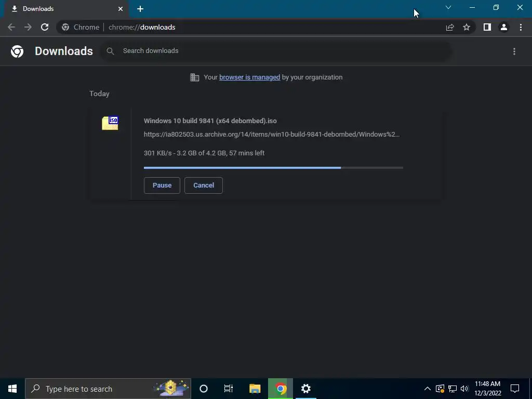
Task: Pause the ISO download
Action: pos(162,185)
